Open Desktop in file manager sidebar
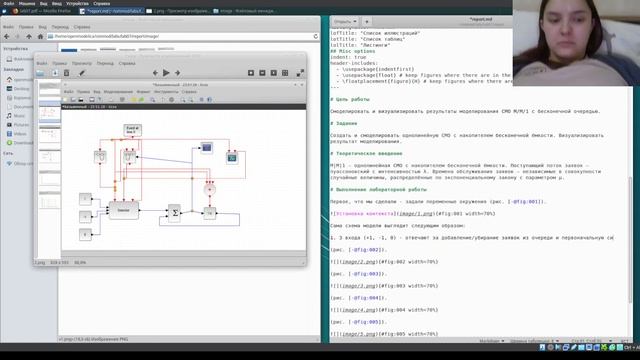 coord(18,89)
